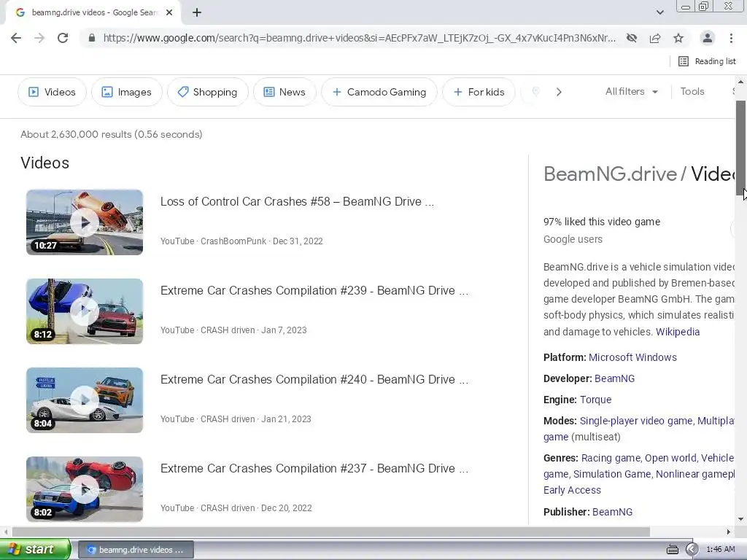Open the Single-player video game link
Screen dimensions: 747x560
(x=636, y=421)
